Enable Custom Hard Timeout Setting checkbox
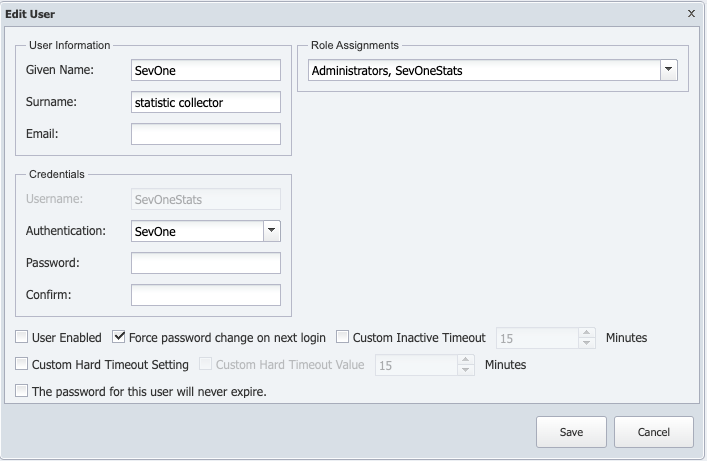The height and width of the screenshot is (461, 707). (x=21, y=364)
